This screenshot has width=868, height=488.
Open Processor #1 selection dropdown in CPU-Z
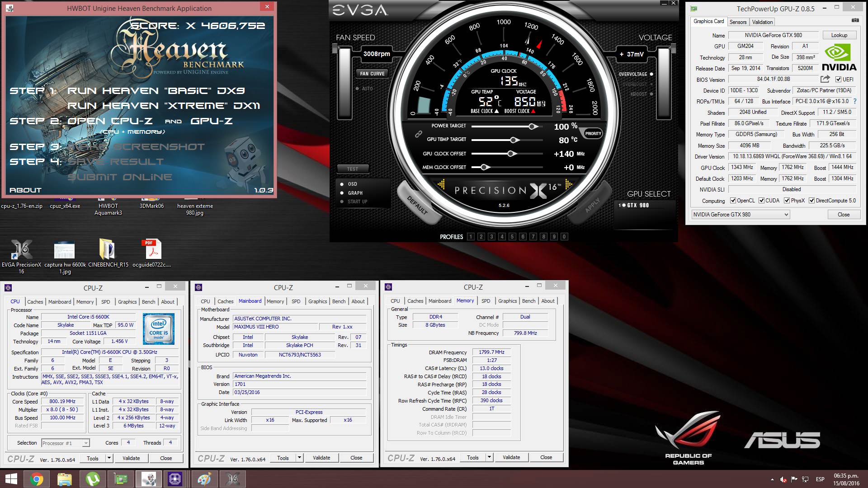click(x=66, y=443)
